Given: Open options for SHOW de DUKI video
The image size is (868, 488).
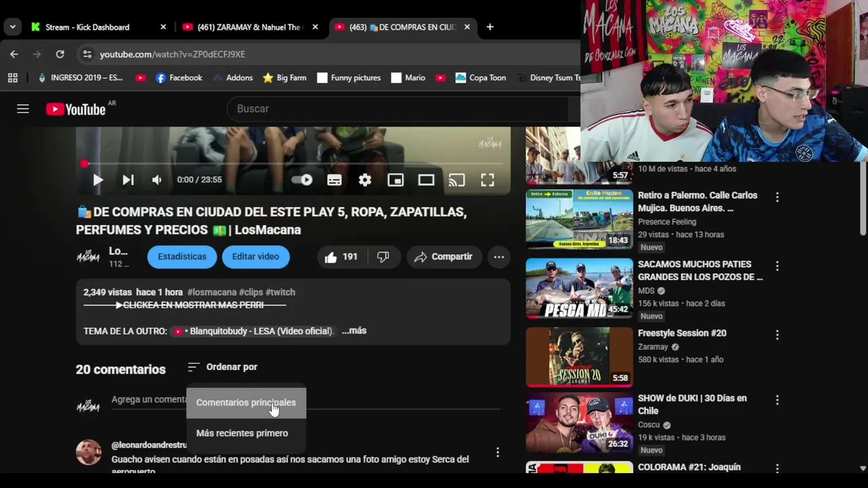Looking at the screenshot, I should (777, 400).
